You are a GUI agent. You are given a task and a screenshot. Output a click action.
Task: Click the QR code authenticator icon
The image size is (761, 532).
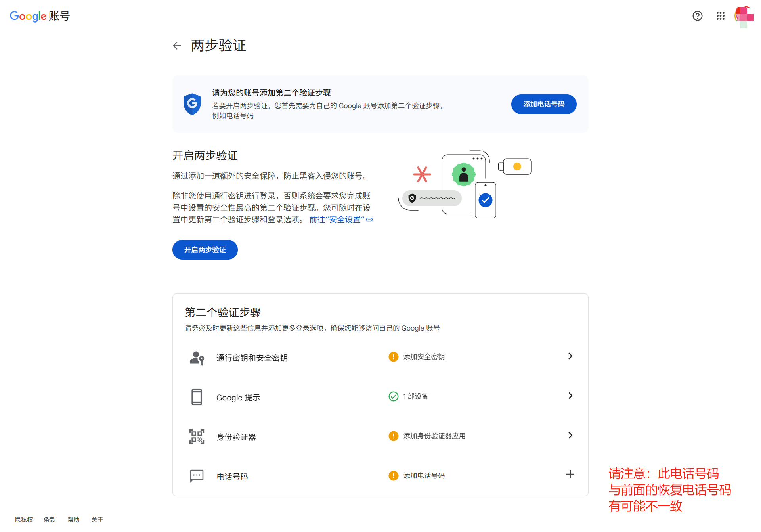tap(197, 436)
